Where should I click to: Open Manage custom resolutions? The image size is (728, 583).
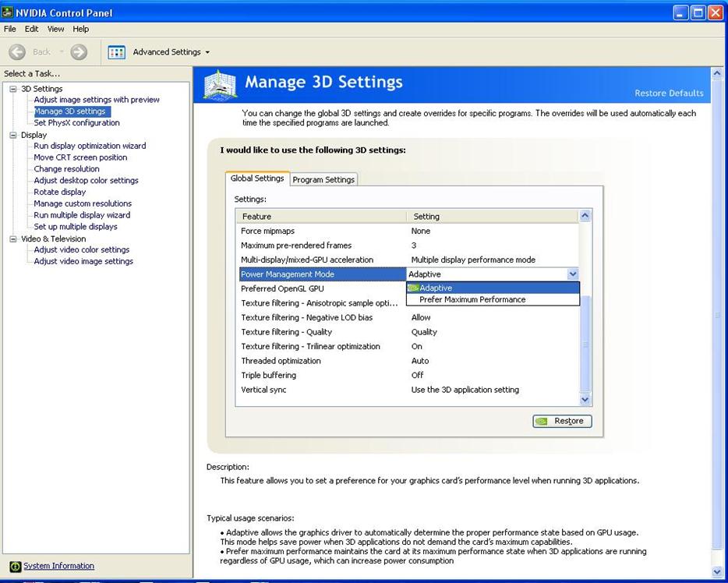(x=83, y=203)
